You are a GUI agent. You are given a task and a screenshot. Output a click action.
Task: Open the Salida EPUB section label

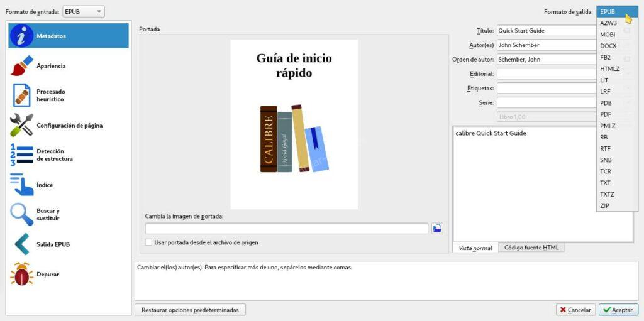(53, 244)
